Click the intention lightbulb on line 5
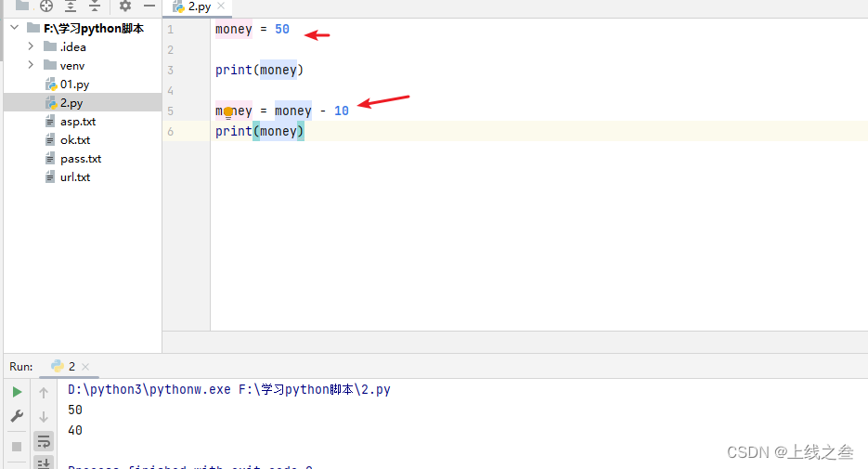This screenshot has width=868, height=469. click(x=228, y=112)
